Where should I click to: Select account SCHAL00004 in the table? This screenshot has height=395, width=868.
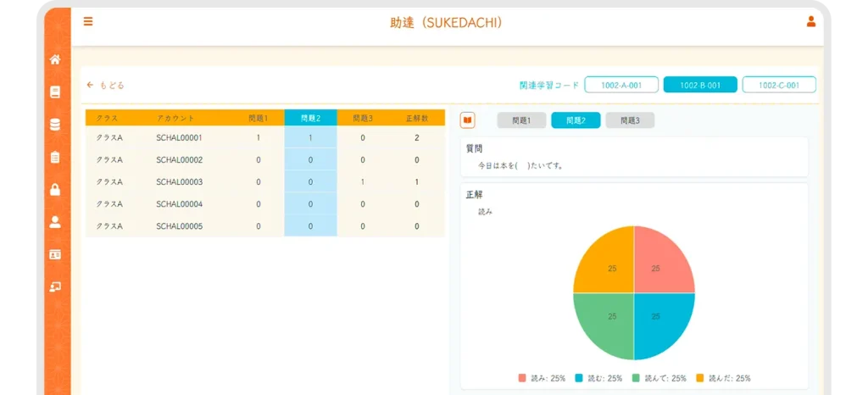tap(180, 204)
